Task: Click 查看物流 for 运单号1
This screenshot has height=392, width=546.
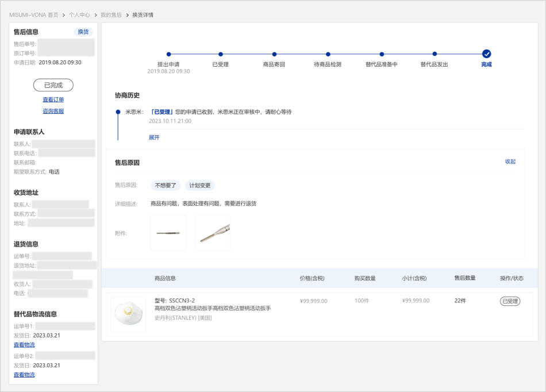Action: [24, 345]
